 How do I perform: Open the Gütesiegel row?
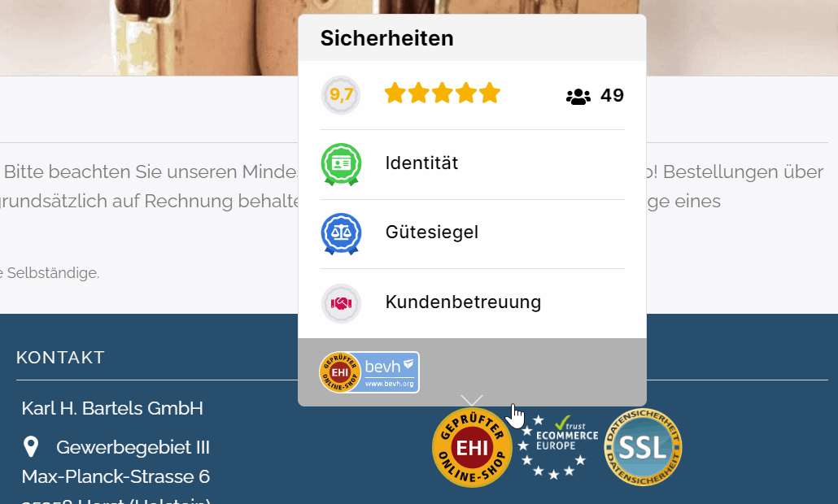click(473, 234)
